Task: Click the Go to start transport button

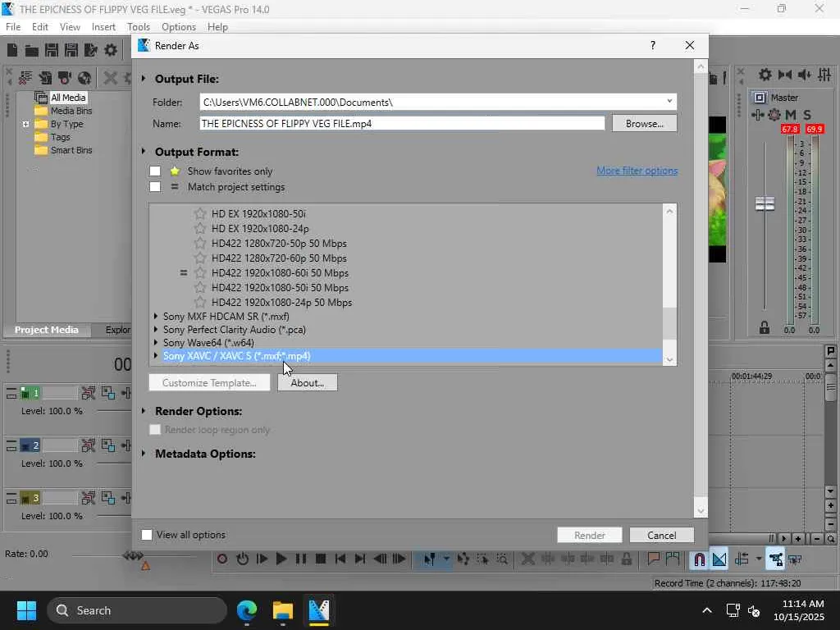Action: pos(340,559)
